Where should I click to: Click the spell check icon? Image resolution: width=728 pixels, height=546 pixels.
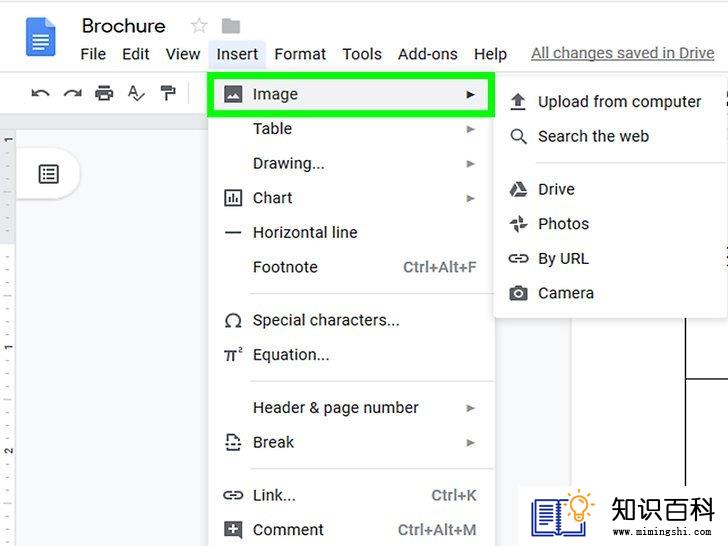click(136, 93)
